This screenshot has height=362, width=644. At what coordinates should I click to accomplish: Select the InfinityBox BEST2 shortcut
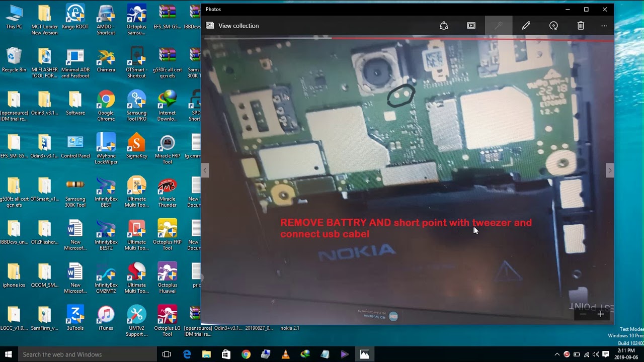(106, 235)
